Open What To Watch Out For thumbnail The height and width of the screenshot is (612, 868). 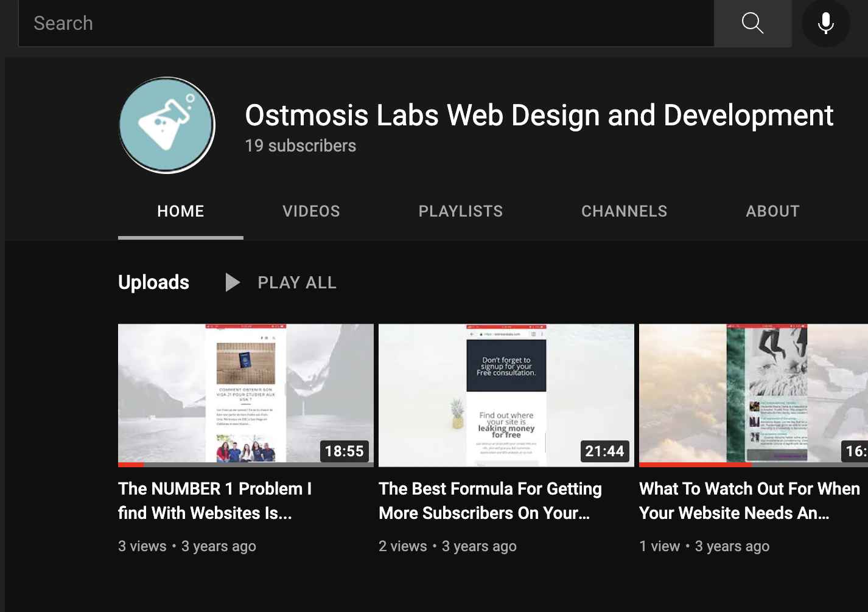pyautogui.click(x=754, y=395)
